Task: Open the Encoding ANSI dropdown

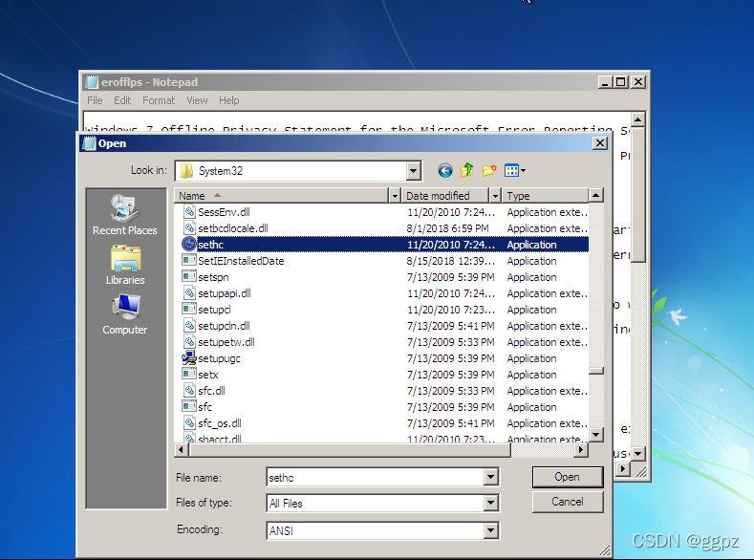Action: [490, 530]
